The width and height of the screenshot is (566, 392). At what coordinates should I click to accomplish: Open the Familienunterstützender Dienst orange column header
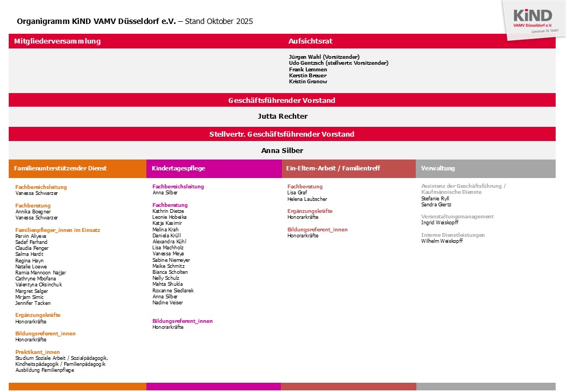[x=60, y=169]
